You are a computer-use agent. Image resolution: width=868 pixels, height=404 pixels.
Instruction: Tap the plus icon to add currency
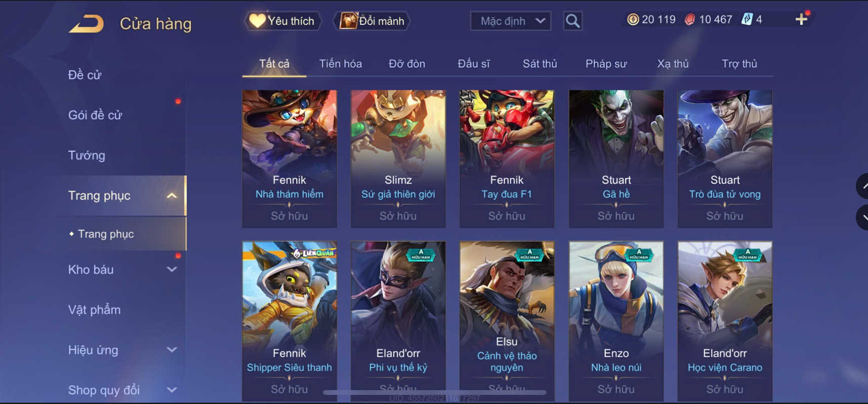(801, 20)
